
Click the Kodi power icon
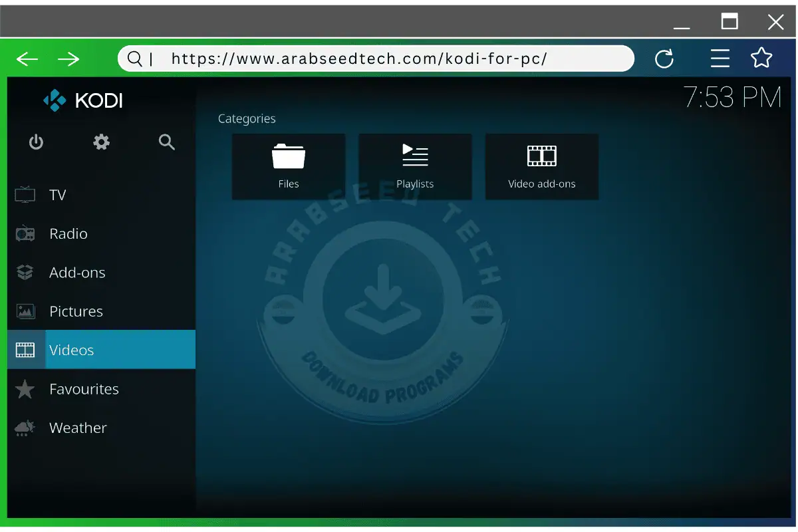point(36,142)
